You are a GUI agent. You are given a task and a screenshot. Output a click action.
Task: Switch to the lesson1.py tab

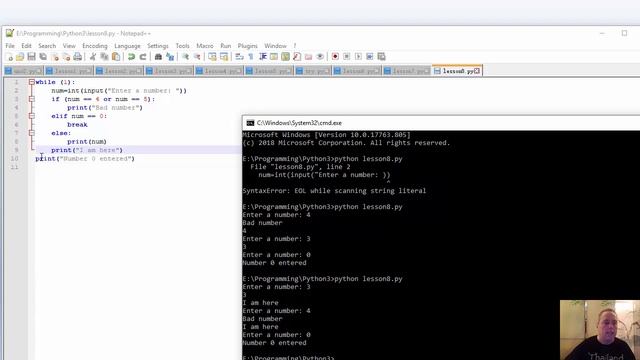[x=69, y=71]
